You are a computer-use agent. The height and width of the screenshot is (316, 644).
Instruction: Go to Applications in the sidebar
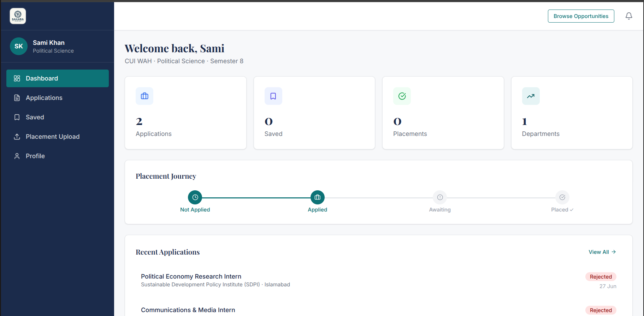[58, 98]
